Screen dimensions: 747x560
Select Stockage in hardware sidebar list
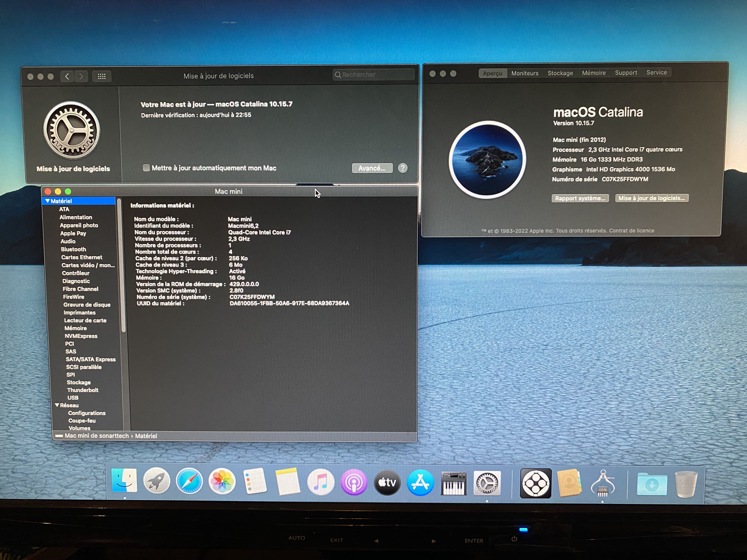point(79,382)
